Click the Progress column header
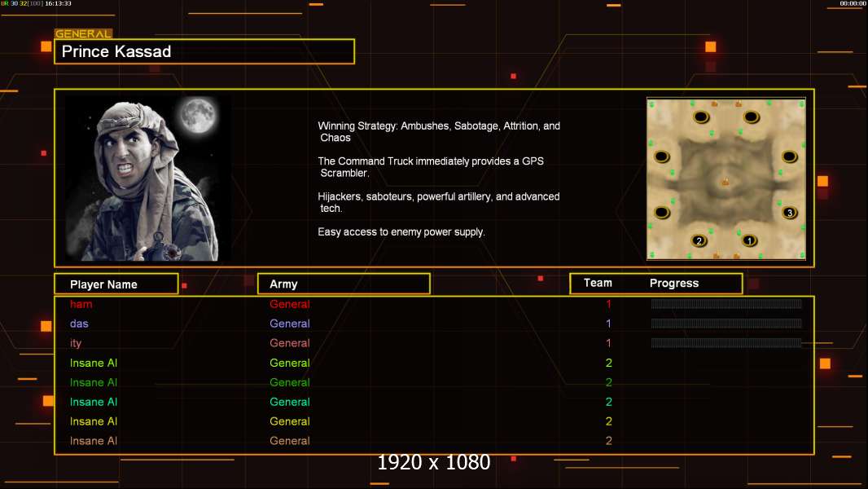 tap(673, 283)
